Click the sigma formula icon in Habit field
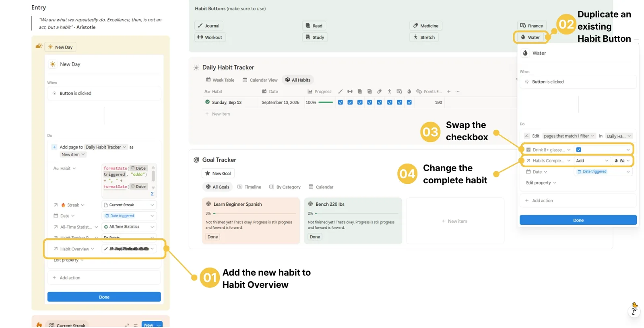Viewport: 644px width, 328px height. coord(152,194)
